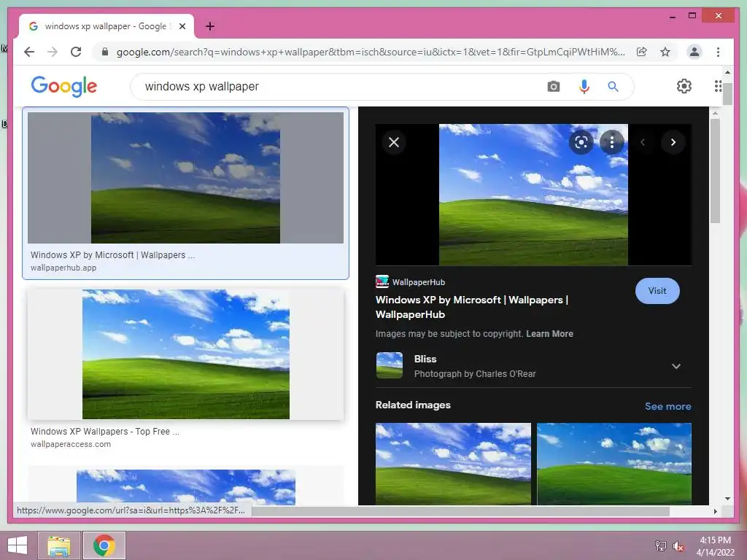Close the image preview panel
Viewport: 747px width, 560px height.
[394, 142]
